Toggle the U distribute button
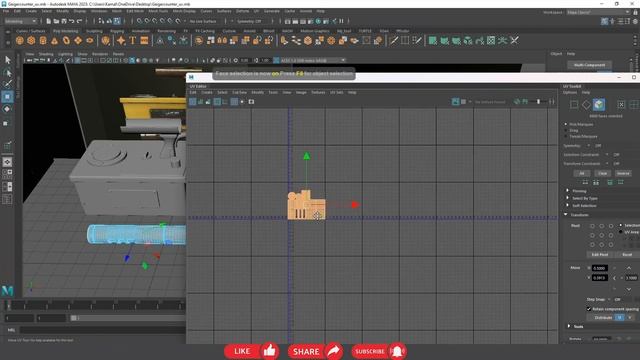640x360 pixels. coord(620,317)
